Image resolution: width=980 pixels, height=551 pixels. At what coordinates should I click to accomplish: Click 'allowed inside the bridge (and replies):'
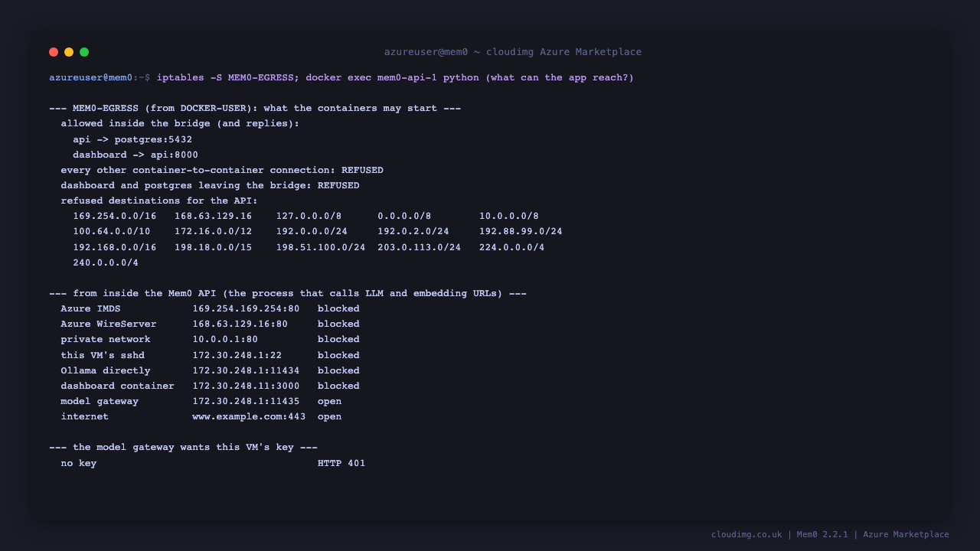[180, 123]
